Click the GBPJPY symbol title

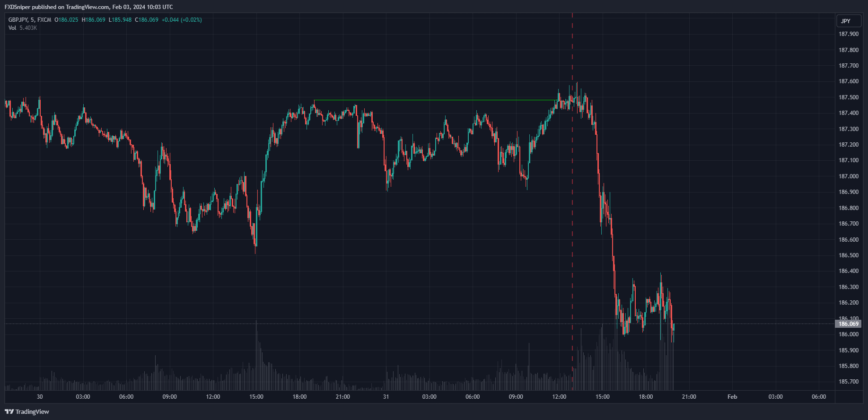[18, 20]
